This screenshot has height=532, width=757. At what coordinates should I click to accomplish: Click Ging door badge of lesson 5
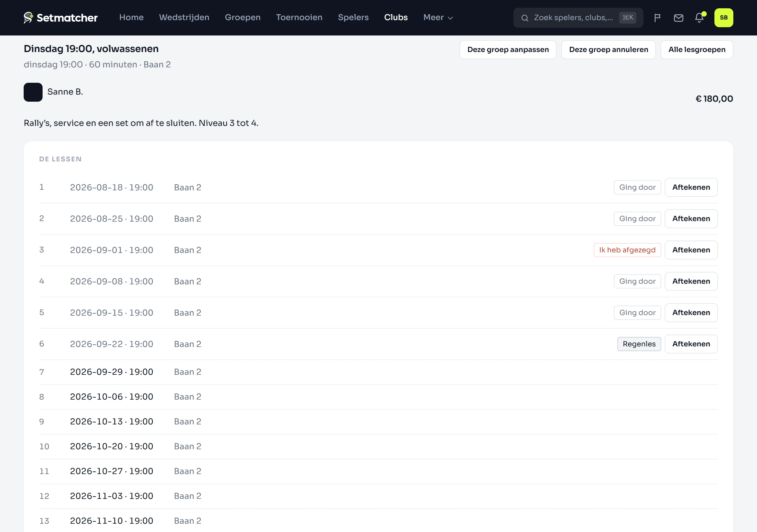637,312
